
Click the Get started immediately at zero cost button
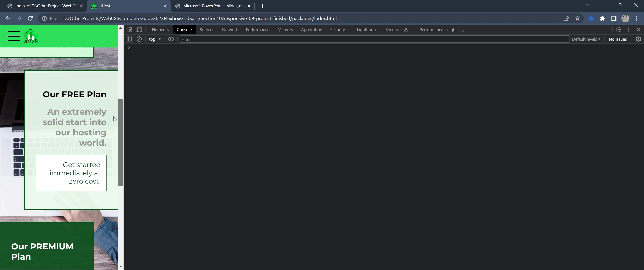[71, 173]
